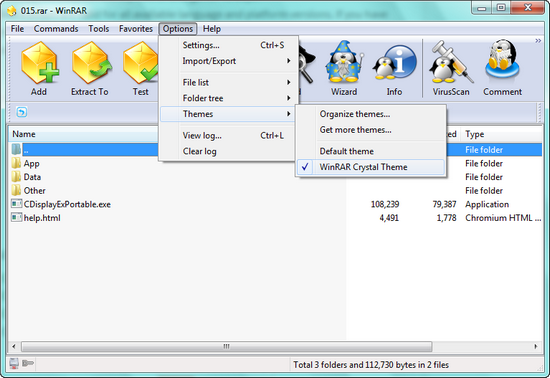
Task: Open the File menu
Action: coord(17,29)
